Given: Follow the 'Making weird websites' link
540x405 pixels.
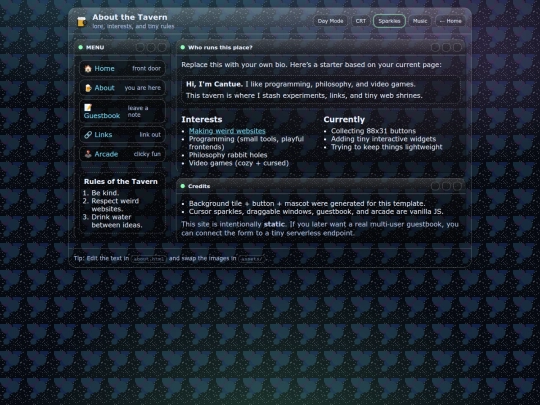Looking at the screenshot, I should [x=227, y=131].
